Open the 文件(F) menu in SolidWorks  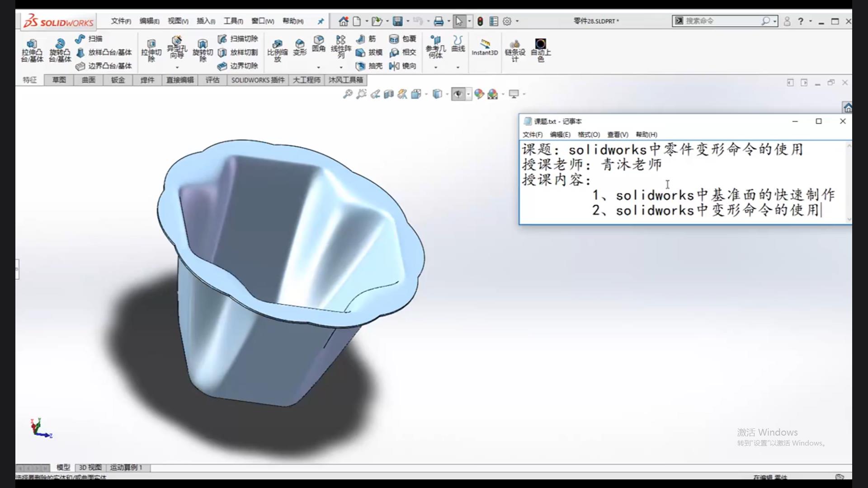[121, 21]
